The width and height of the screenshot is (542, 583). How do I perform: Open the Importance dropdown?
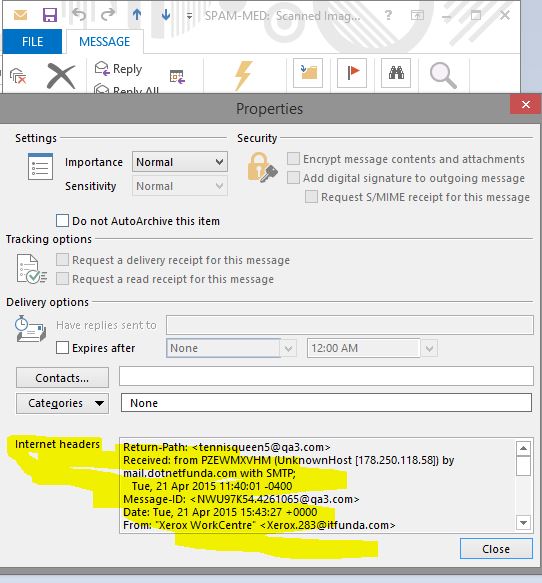[x=180, y=162]
